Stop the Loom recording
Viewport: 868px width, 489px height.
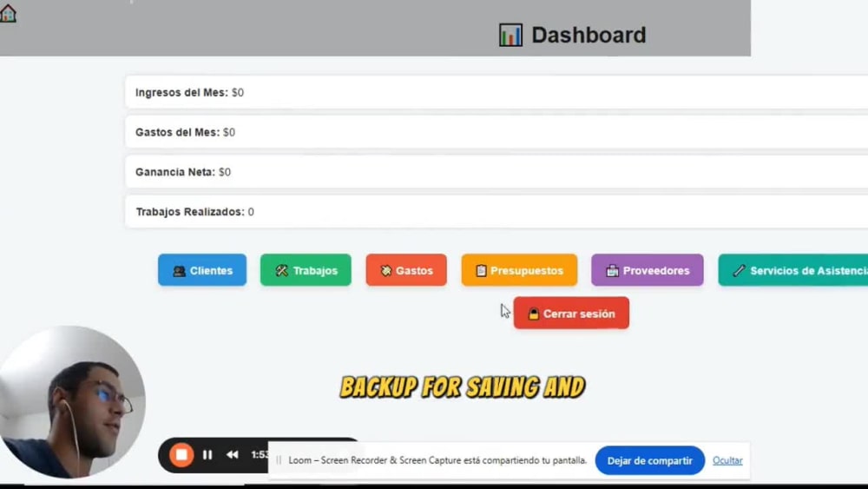click(181, 454)
